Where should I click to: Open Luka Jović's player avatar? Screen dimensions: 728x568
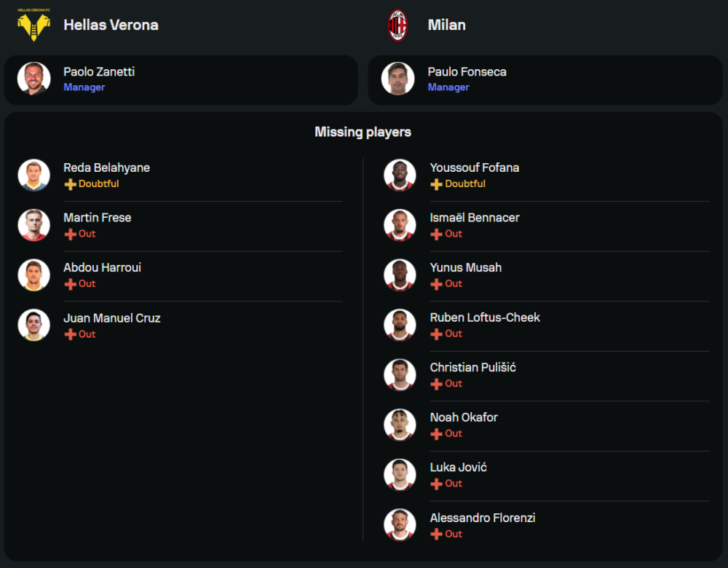400,475
